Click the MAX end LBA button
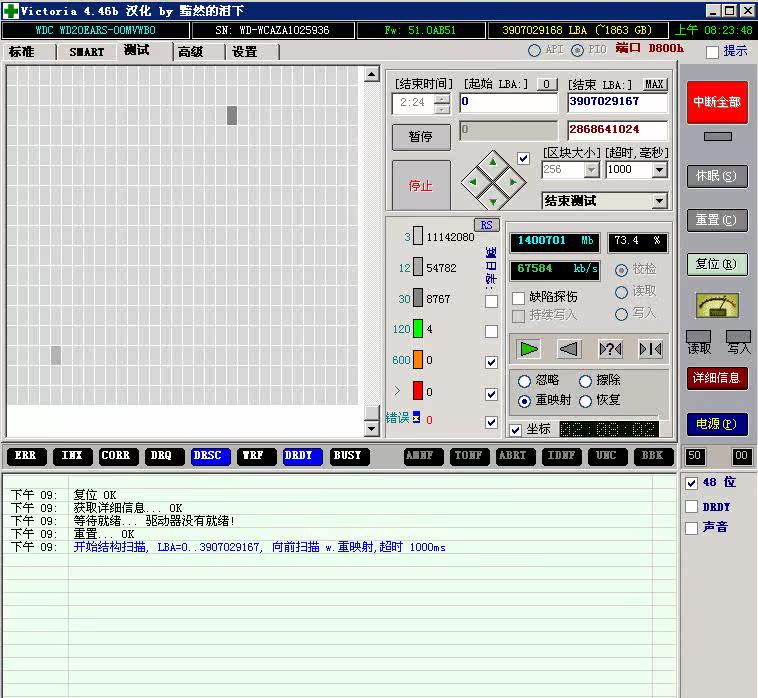Viewport: 758px width, 698px height. (655, 84)
